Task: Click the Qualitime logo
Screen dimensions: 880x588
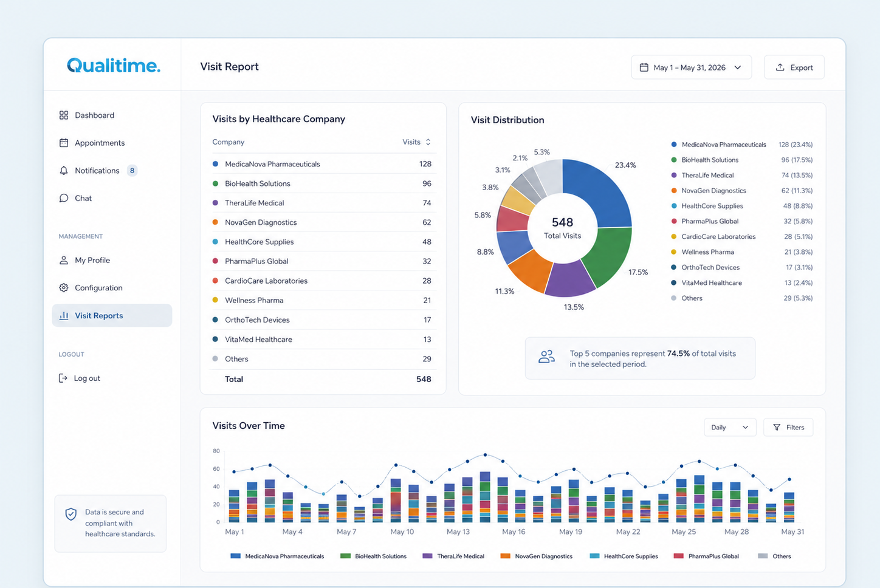Action: click(x=114, y=66)
